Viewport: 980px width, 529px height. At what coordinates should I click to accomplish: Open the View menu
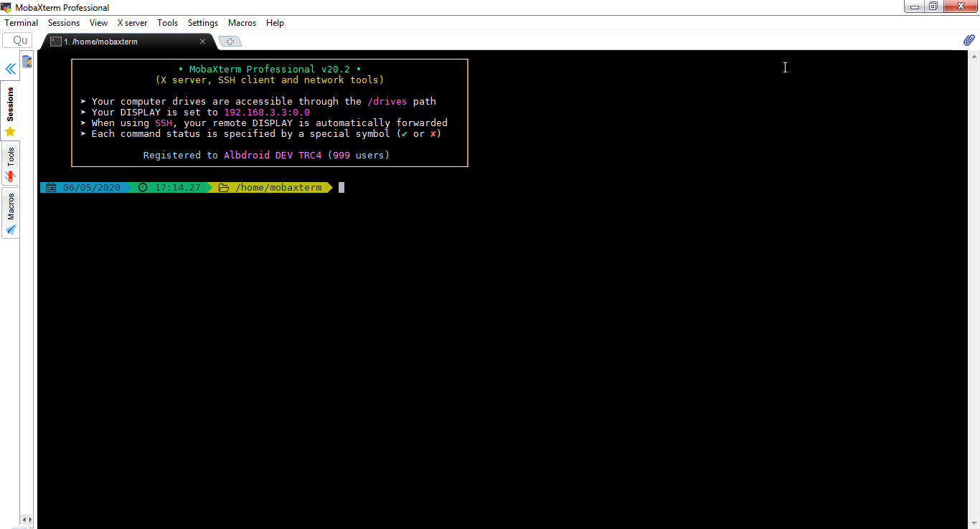point(98,23)
